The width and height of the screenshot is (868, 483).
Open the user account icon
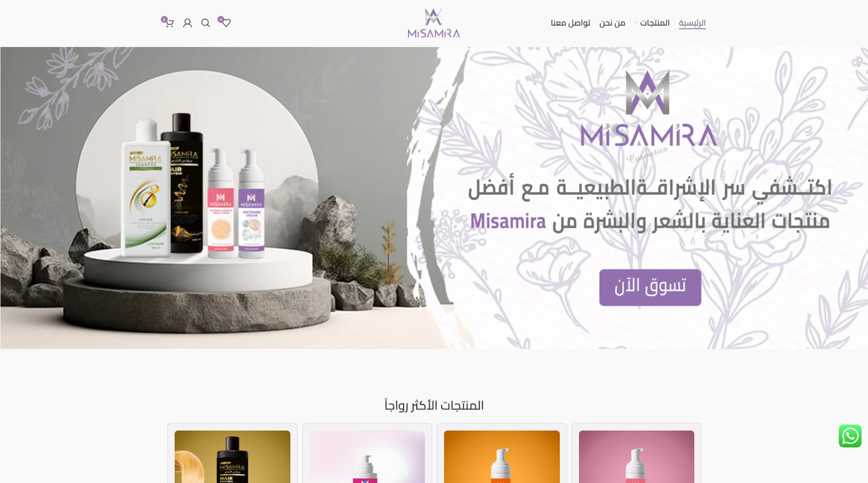click(188, 23)
